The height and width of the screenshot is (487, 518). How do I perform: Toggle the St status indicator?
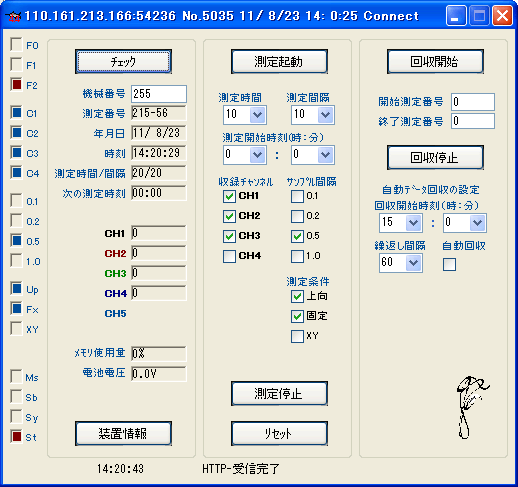pyautogui.click(x=16, y=436)
